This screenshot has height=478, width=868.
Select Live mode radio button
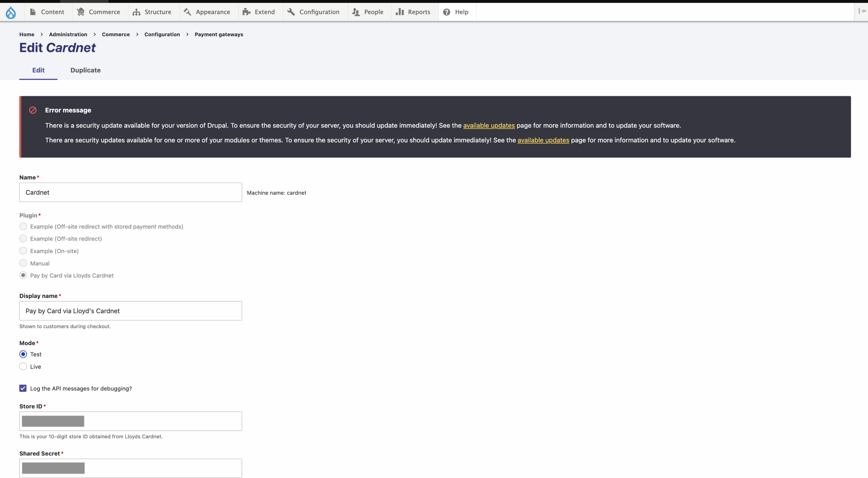(23, 366)
